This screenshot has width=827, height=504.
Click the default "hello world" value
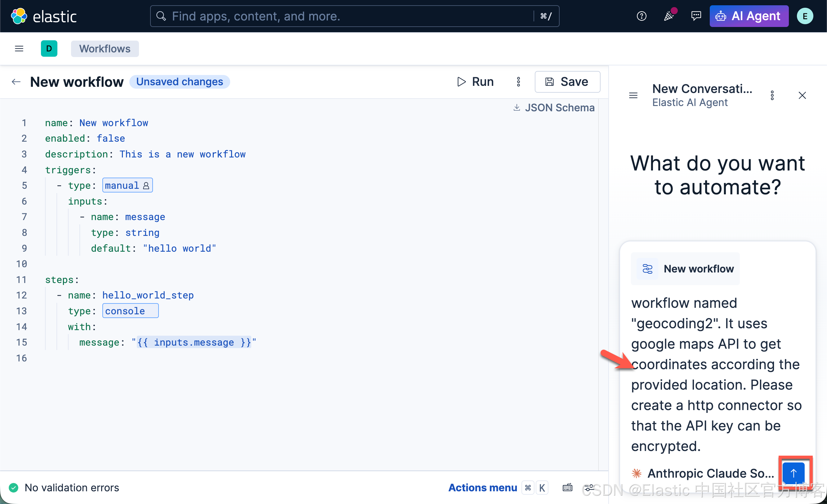[180, 248]
